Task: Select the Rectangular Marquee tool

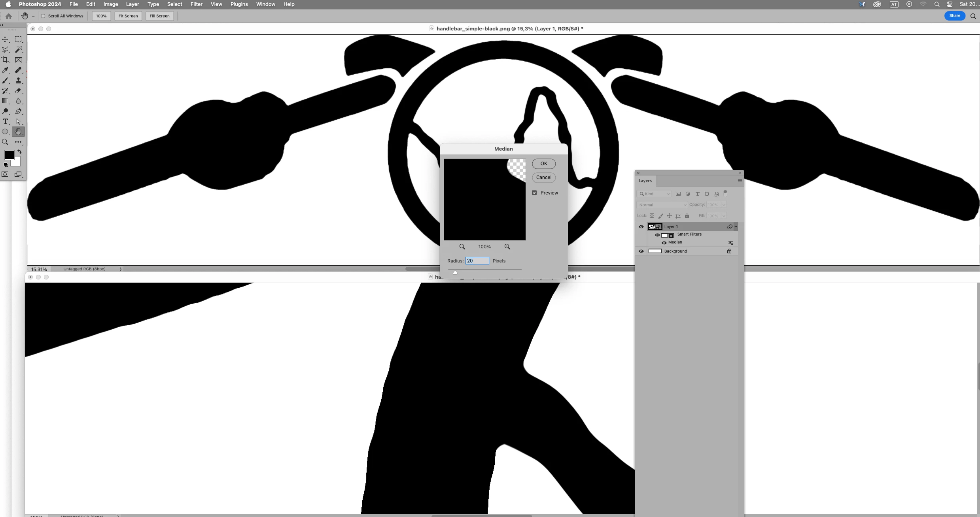Action: (19, 39)
